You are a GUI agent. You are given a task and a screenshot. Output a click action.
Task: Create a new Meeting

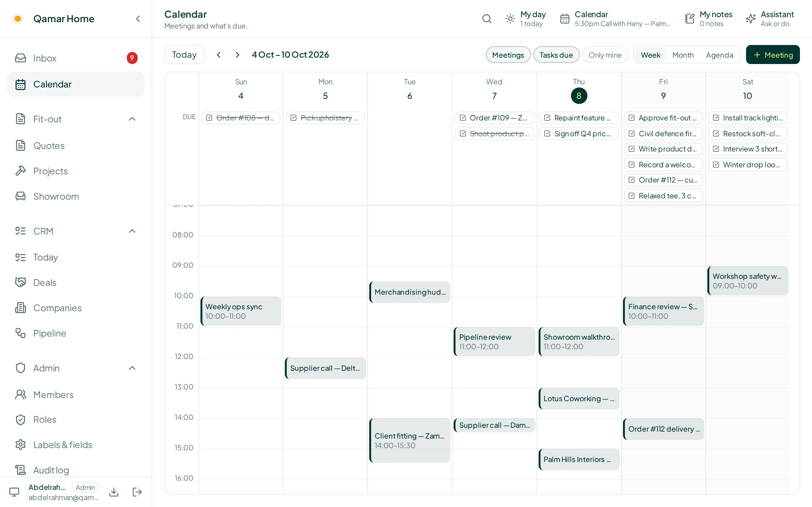(772, 55)
